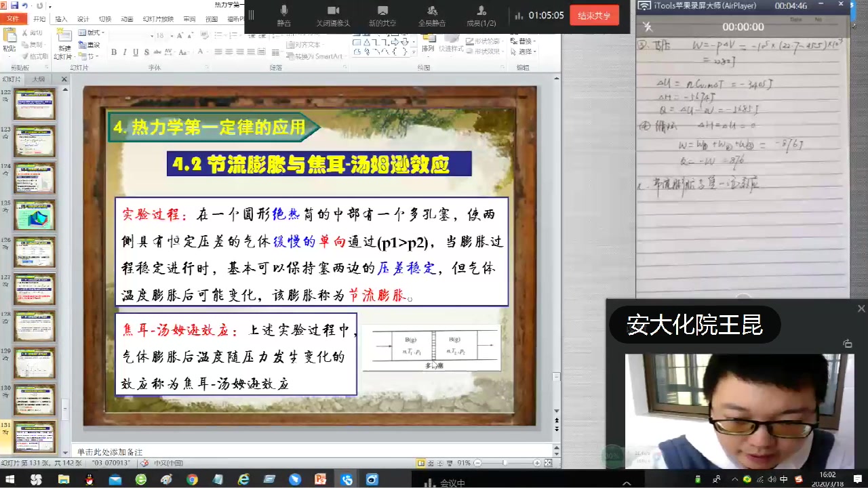
Task: Click 重设 reset slide button
Action: point(90,45)
